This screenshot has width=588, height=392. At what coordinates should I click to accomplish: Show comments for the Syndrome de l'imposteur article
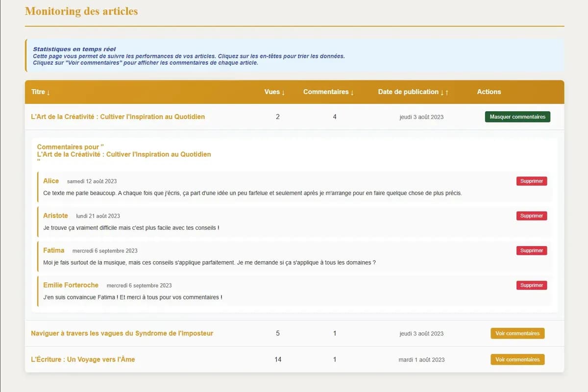click(517, 333)
